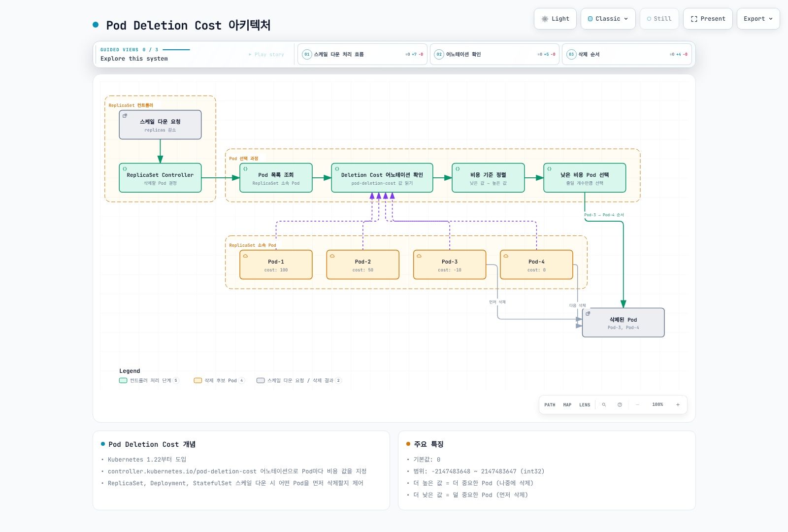Click the guided views progress bar
Image resolution: width=788 pixels, height=532 pixels.
[x=176, y=50]
